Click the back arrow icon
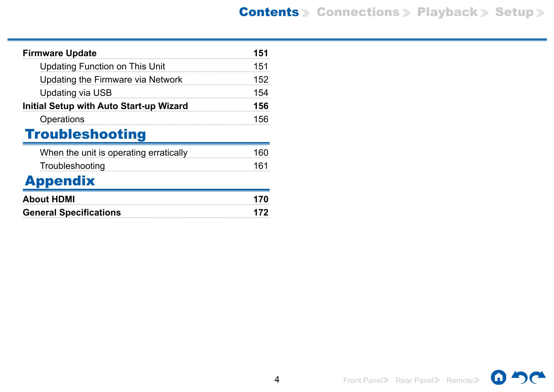 (x=519, y=377)
